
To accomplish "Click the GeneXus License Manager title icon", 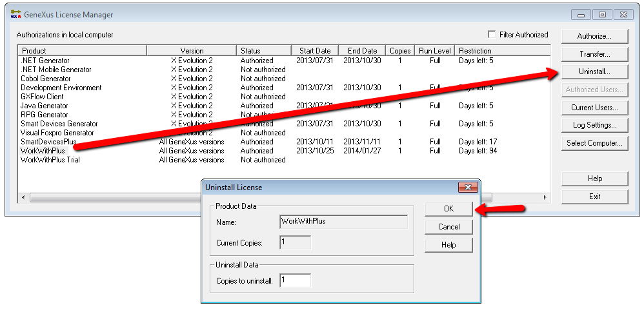I will pos(15,14).
